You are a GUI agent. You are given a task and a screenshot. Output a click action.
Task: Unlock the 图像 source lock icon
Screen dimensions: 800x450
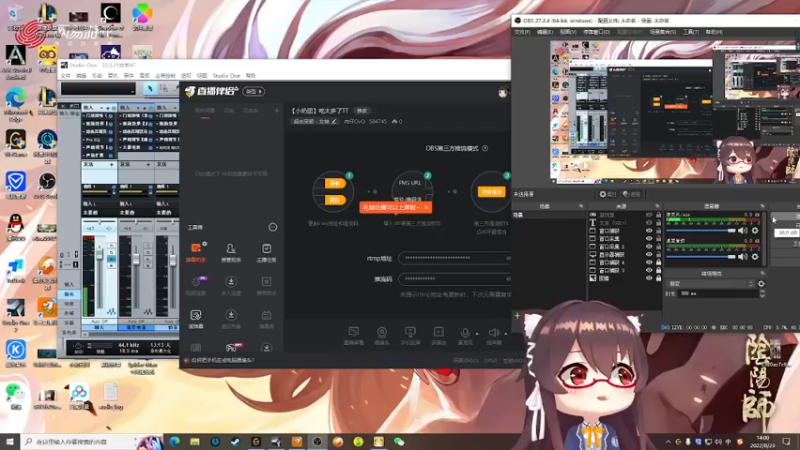tap(658, 278)
